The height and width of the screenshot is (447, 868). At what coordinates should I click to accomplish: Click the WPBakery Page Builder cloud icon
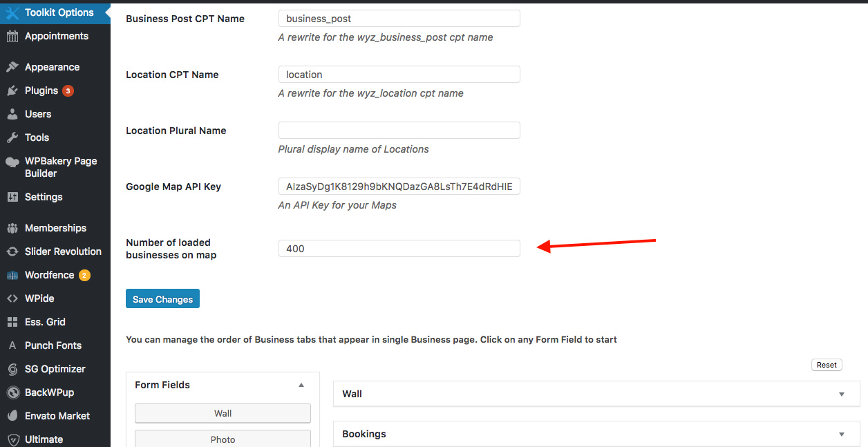click(12, 162)
